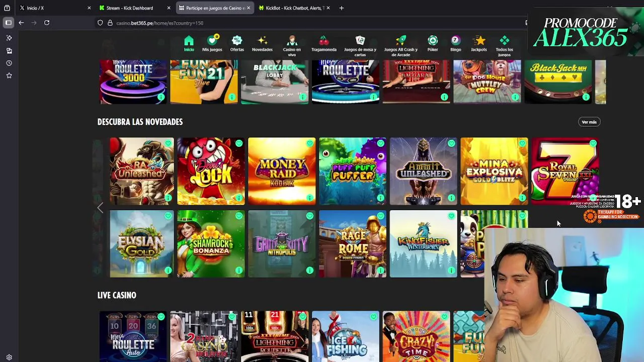
Task: Close the Kick Dashboard tab
Action: point(169,8)
